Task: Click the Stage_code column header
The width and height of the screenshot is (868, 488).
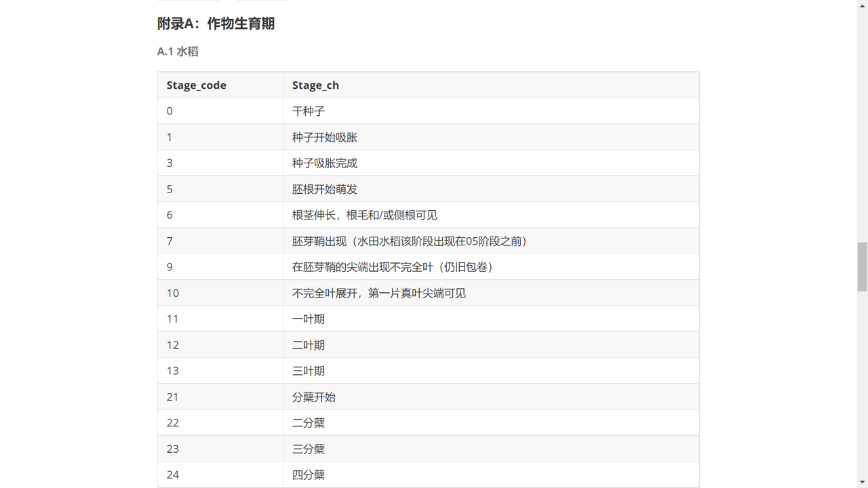Action: (x=196, y=85)
